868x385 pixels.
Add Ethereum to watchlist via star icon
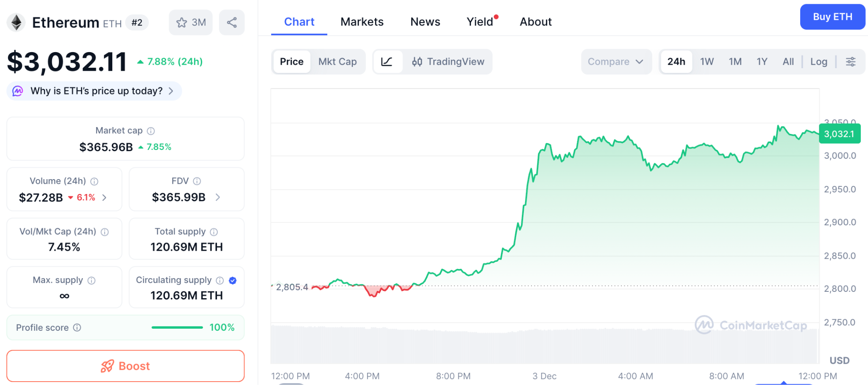[x=182, y=22]
